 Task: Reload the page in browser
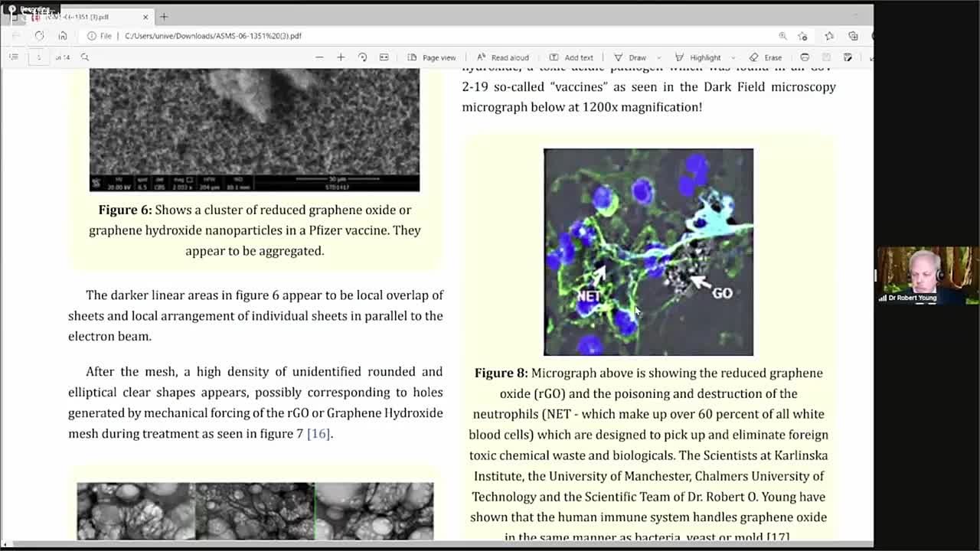point(39,36)
